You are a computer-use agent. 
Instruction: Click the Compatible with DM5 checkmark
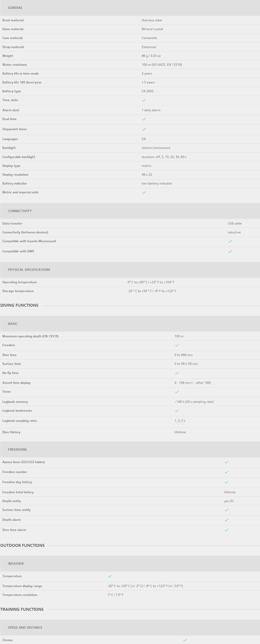[x=230, y=251]
